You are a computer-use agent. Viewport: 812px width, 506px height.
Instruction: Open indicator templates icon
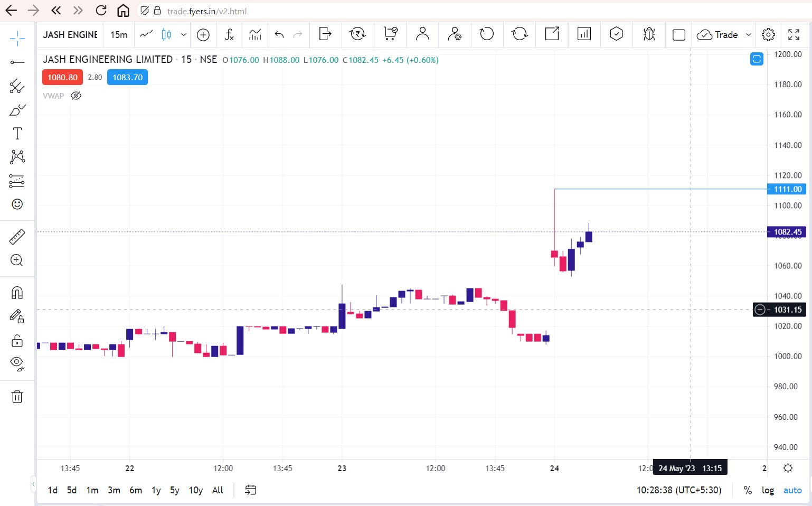(255, 35)
